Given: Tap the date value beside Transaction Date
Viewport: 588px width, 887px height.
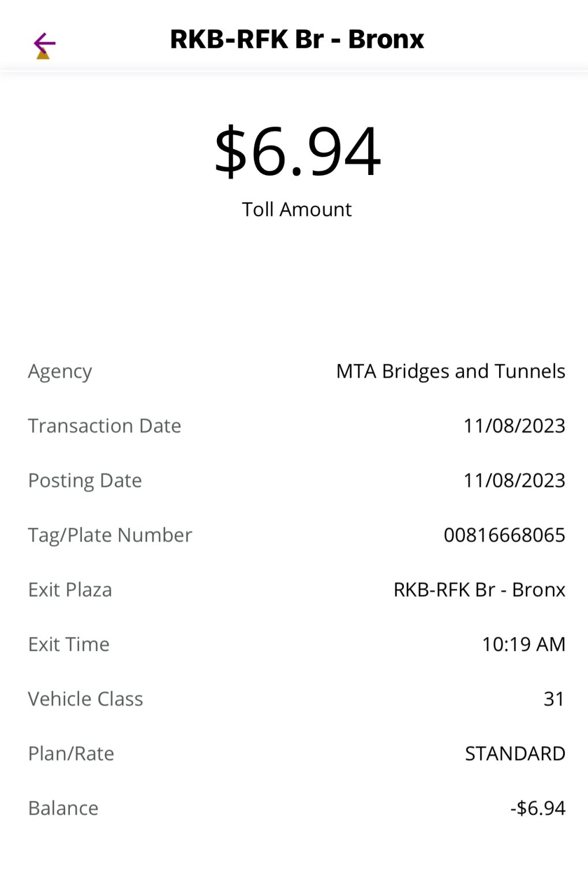Looking at the screenshot, I should [514, 426].
